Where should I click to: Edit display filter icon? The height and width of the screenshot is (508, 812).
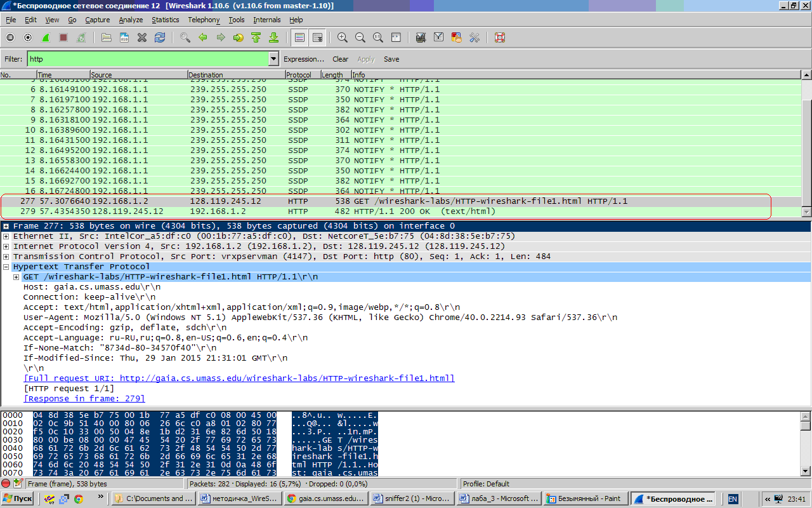click(438, 37)
